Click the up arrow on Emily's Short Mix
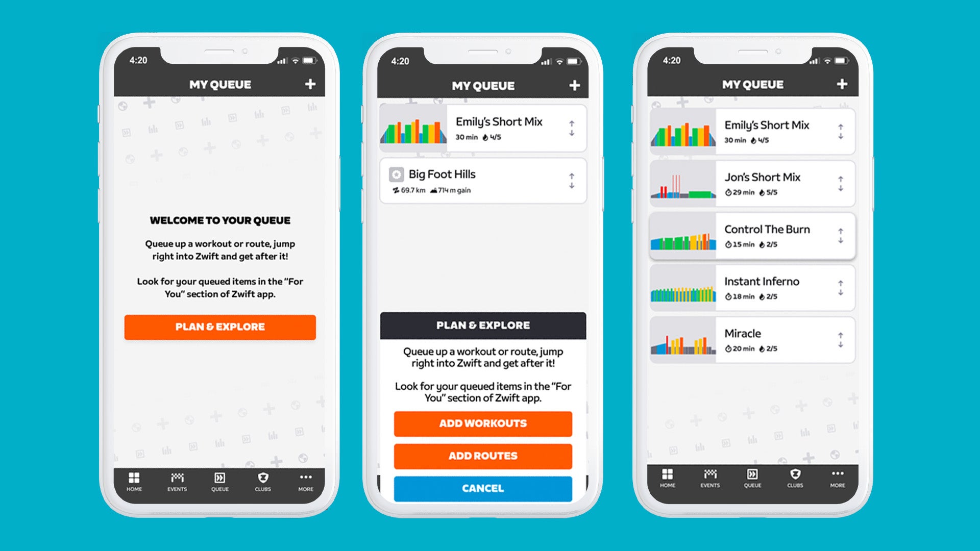 click(x=572, y=124)
